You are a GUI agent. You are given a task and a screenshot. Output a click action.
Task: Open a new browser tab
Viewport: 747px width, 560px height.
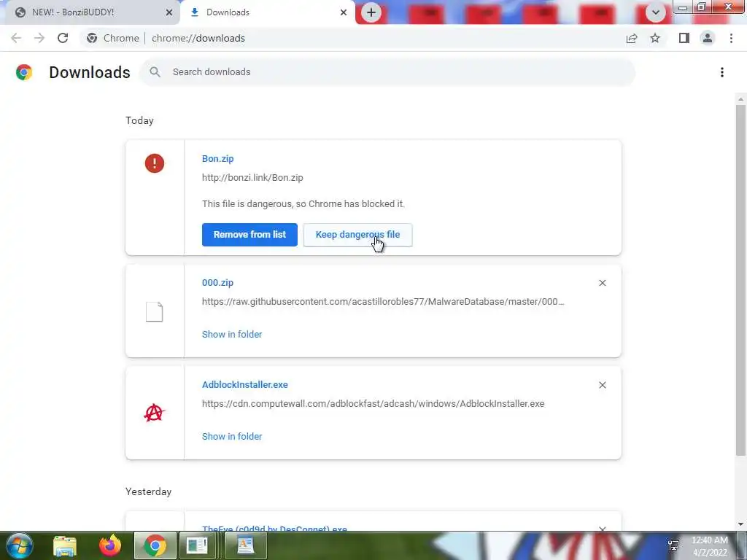tap(371, 12)
